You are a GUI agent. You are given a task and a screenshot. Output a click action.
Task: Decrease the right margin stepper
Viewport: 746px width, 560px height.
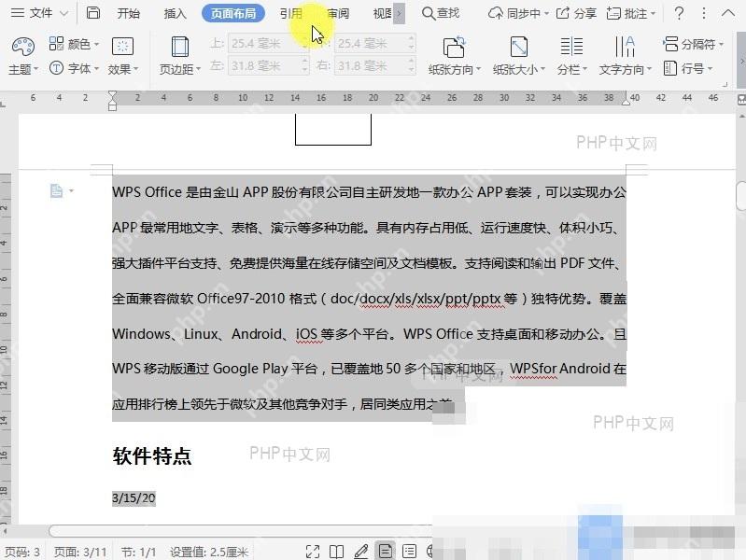(x=411, y=70)
